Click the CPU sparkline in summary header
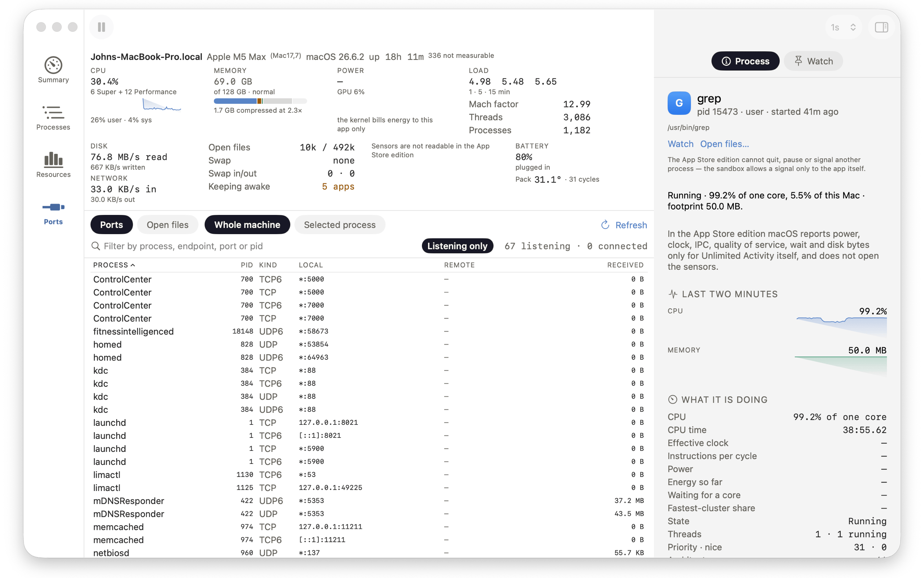The height and width of the screenshot is (578, 924). (x=162, y=105)
